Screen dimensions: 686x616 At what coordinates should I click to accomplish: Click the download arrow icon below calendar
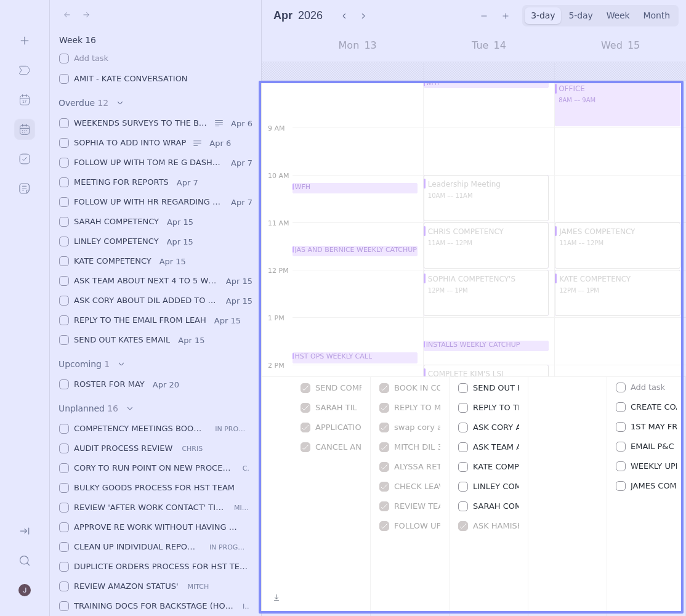(276, 598)
